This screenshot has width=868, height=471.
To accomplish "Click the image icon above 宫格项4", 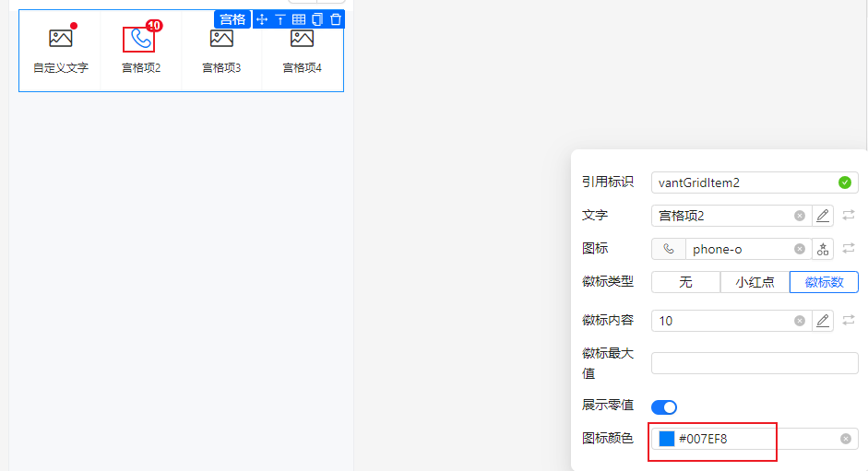I will tap(302, 38).
